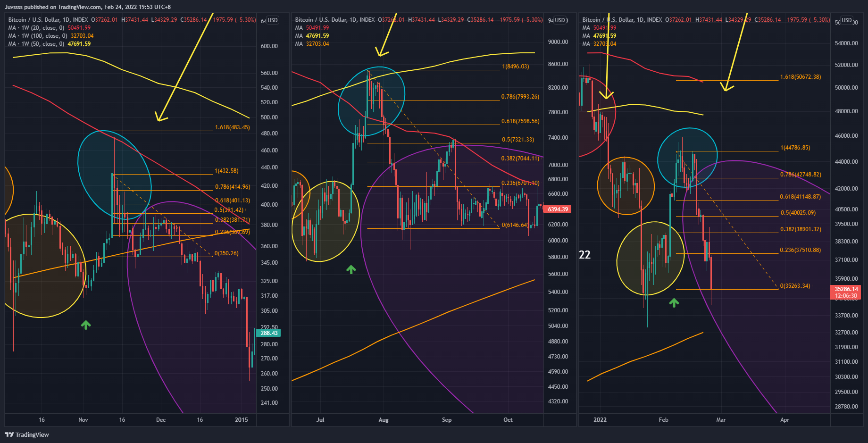Click Fib label '0.786(42748.82)' on right chart

801,175
